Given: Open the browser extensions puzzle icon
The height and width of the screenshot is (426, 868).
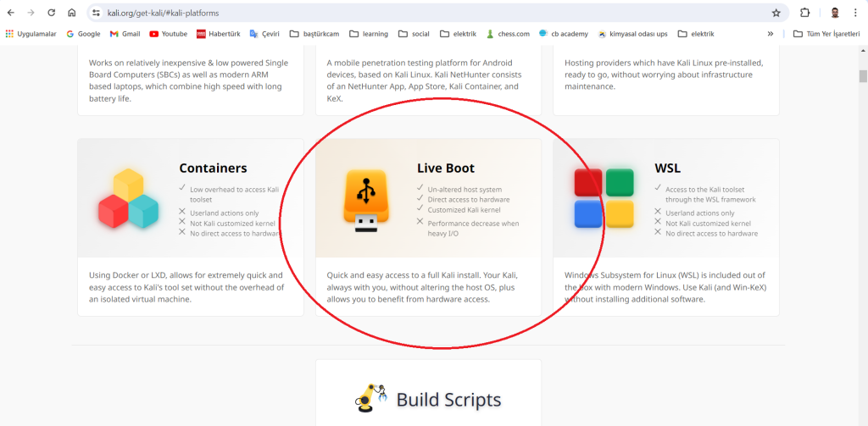Looking at the screenshot, I should click(x=805, y=13).
